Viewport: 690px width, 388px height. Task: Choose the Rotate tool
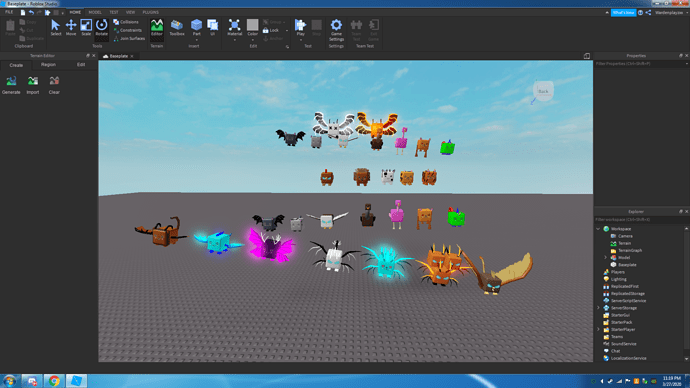click(102, 27)
